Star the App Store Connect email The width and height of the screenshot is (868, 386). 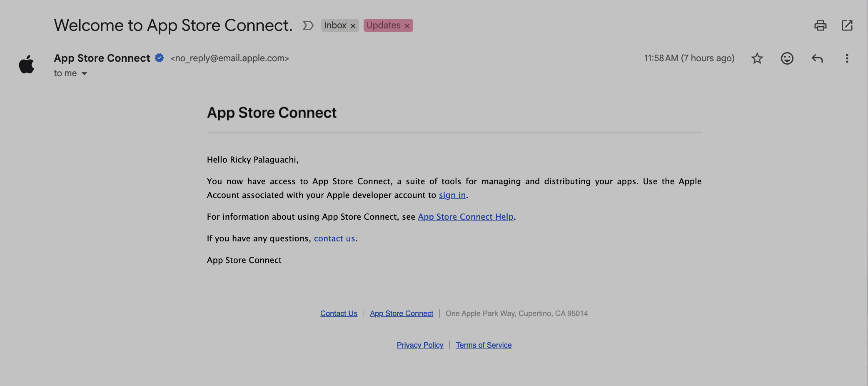pos(757,58)
